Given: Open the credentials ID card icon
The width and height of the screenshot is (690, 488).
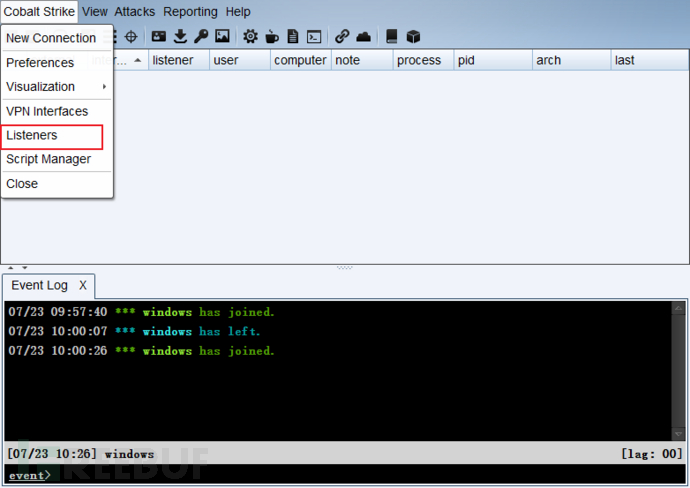Looking at the screenshot, I should tap(159, 37).
